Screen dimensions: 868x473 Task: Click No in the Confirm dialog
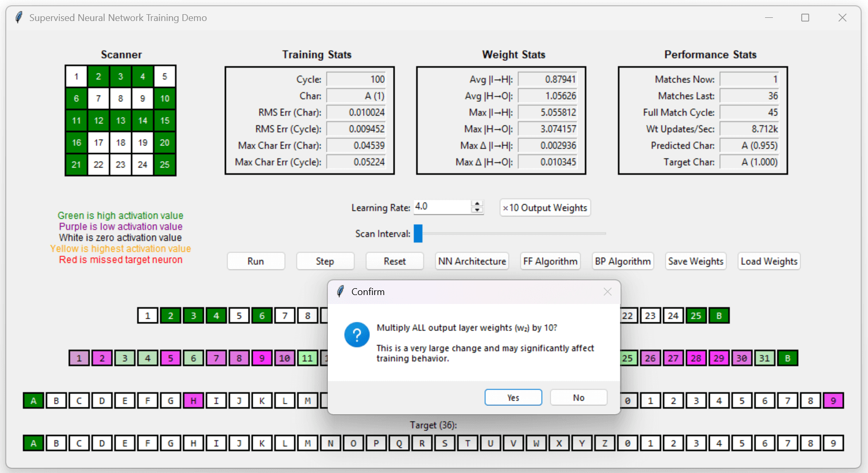tap(578, 397)
